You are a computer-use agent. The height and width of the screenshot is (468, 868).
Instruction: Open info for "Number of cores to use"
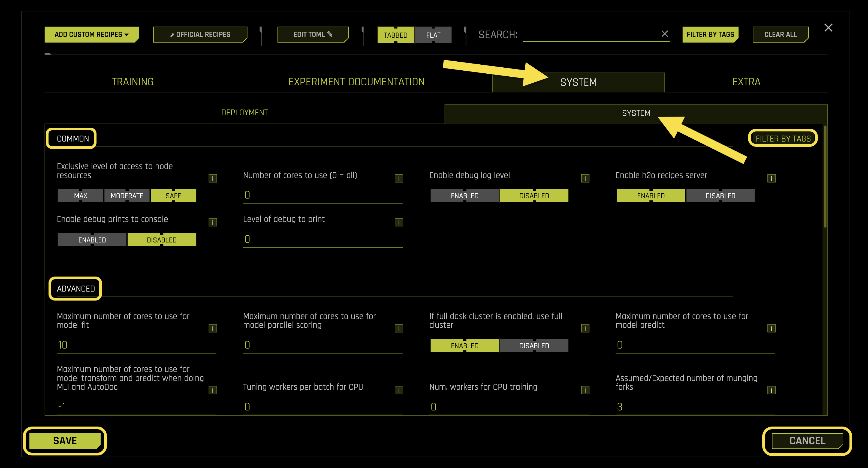399,178
